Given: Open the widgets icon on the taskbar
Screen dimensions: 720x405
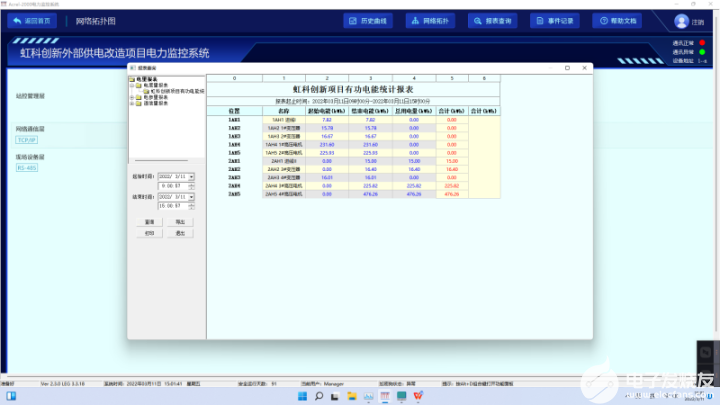Looking at the screenshot, I should tap(11, 396).
